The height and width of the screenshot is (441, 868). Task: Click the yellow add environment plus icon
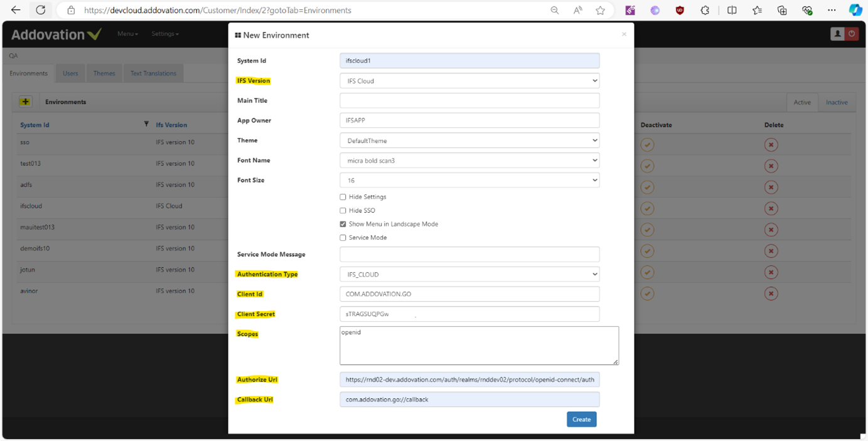coord(25,102)
